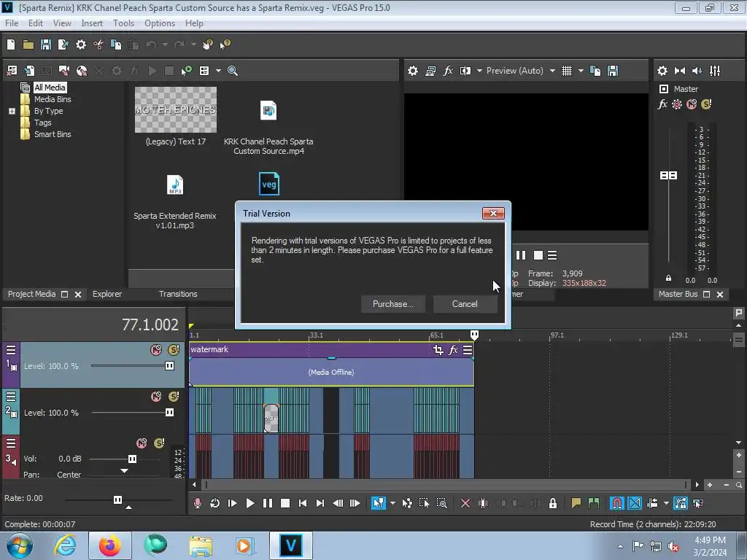747x560 pixels.
Task: Open the Render As icon
Action: point(63,44)
